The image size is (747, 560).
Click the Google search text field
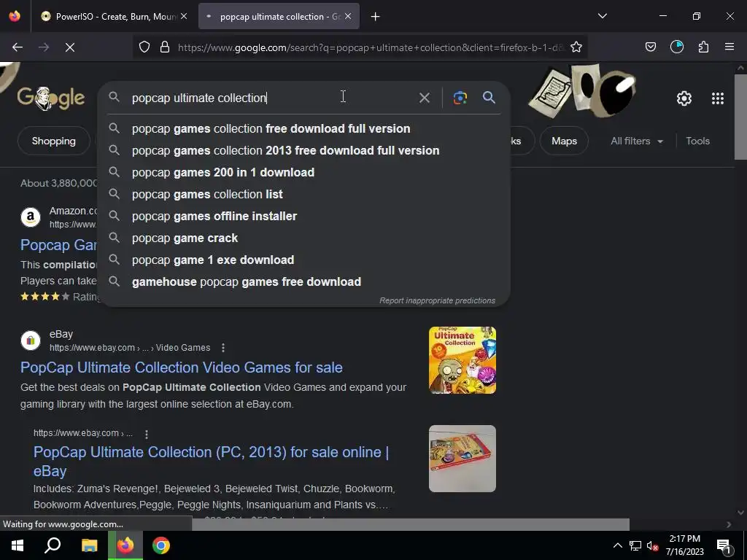tap(271, 98)
